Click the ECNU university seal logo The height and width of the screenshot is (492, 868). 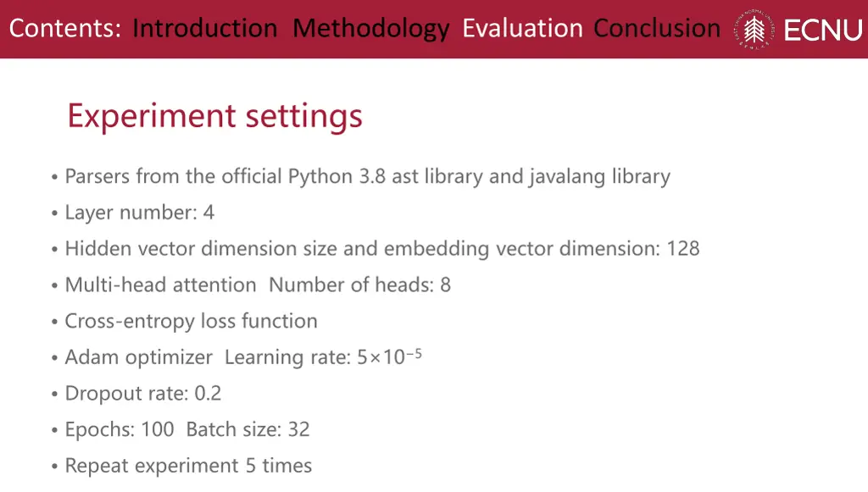(x=754, y=29)
